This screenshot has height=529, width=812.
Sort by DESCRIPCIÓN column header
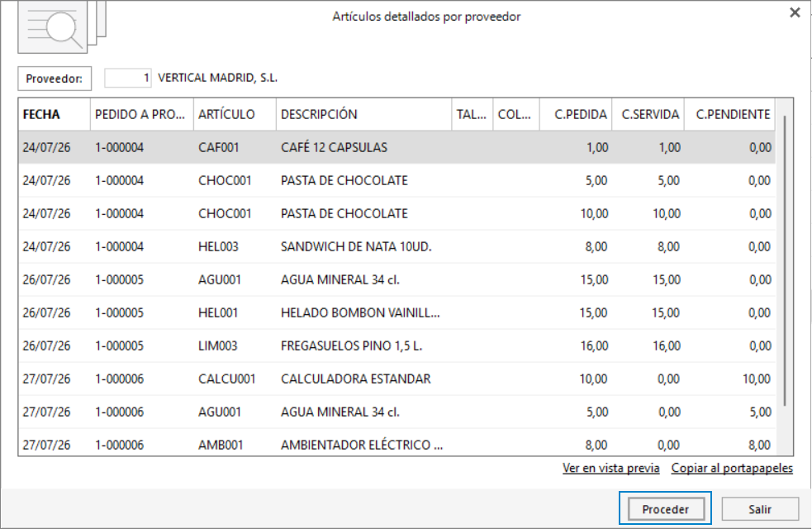363,115
